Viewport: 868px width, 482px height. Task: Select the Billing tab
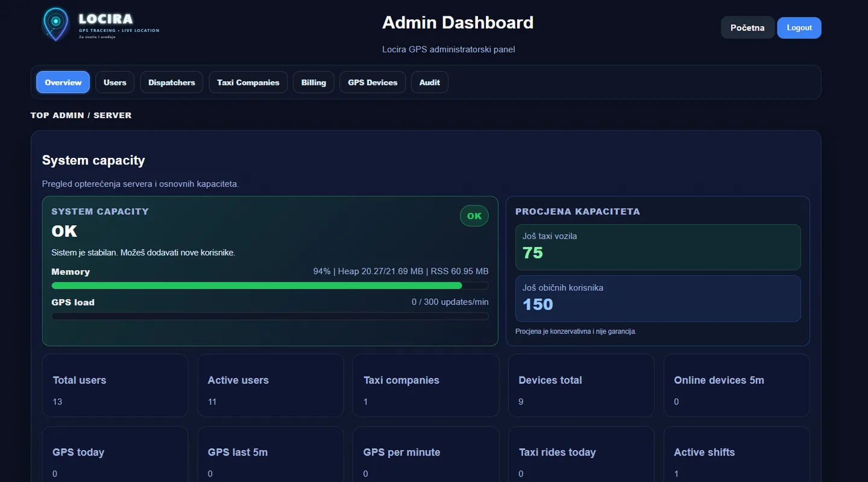(x=313, y=83)
